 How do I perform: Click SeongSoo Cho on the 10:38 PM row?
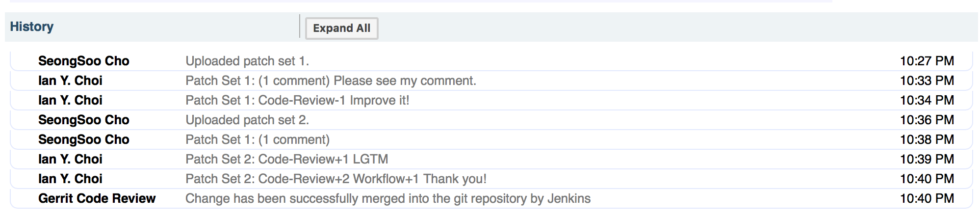point(83,139)
